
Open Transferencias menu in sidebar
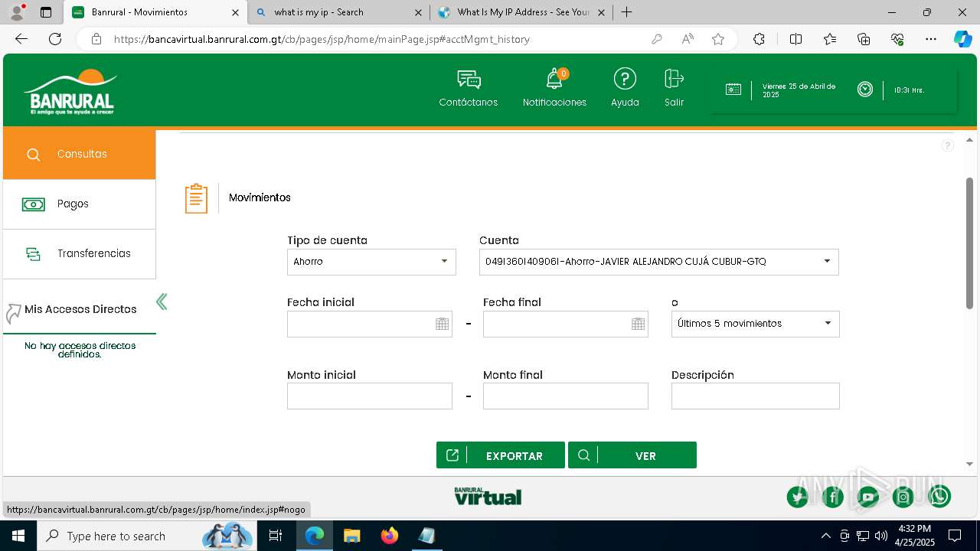80,254
